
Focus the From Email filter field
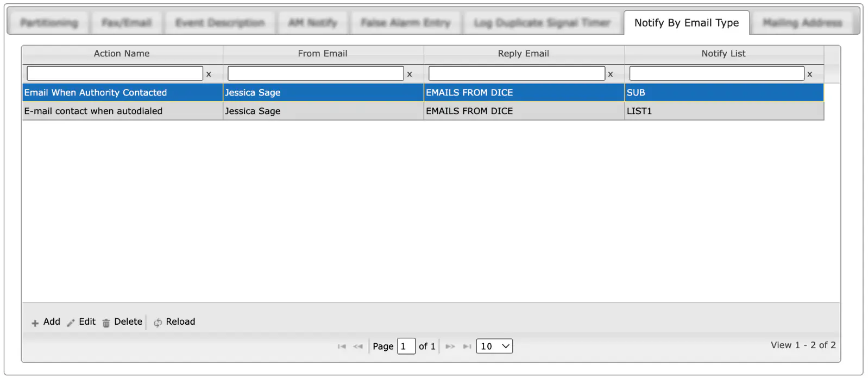pos(316,73)
